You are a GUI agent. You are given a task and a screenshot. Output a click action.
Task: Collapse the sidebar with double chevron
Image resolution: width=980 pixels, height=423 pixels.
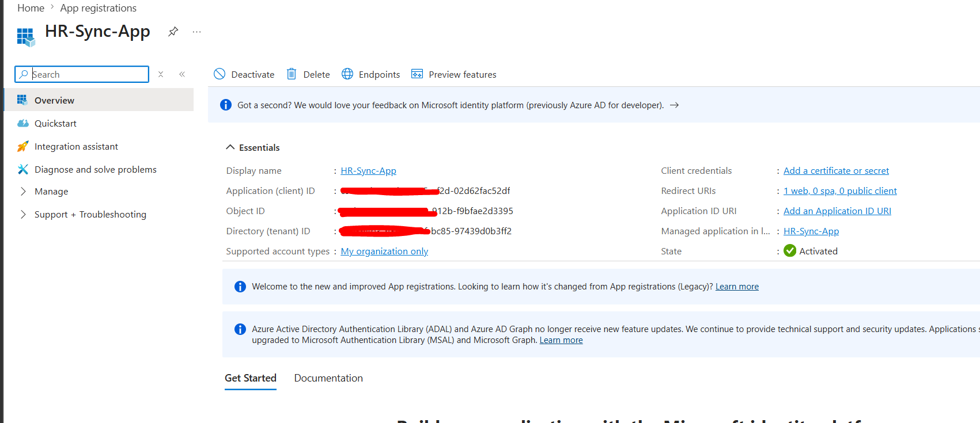[x=182, y=74]
